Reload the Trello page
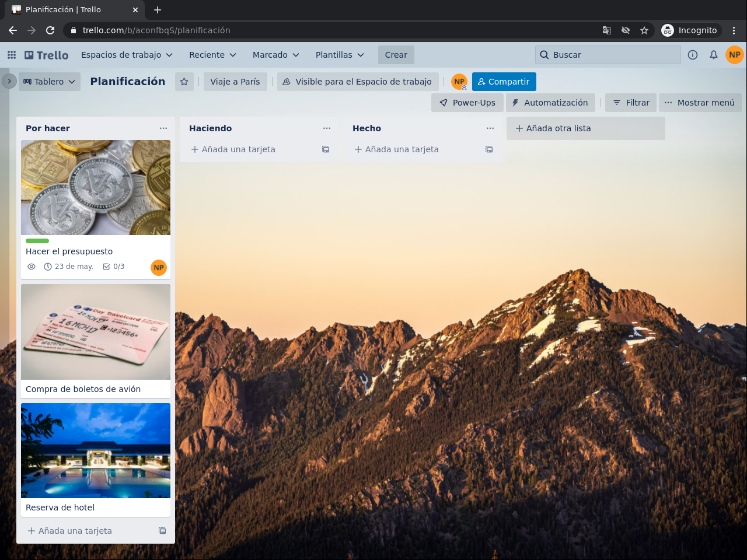 coord(50,30)
